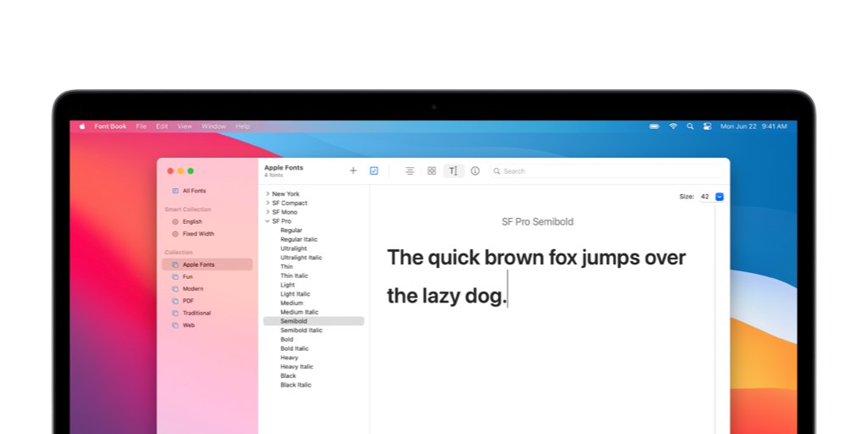Image resolution: width=868 pixels, height=434 pixels.
Task: Check the battery status icon
Action: click(x=654, y=126)
